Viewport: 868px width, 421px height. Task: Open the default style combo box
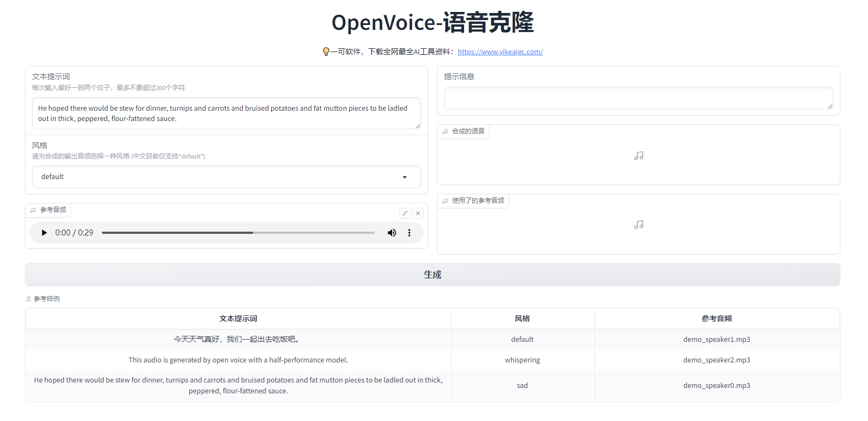[x=217, y=177]
